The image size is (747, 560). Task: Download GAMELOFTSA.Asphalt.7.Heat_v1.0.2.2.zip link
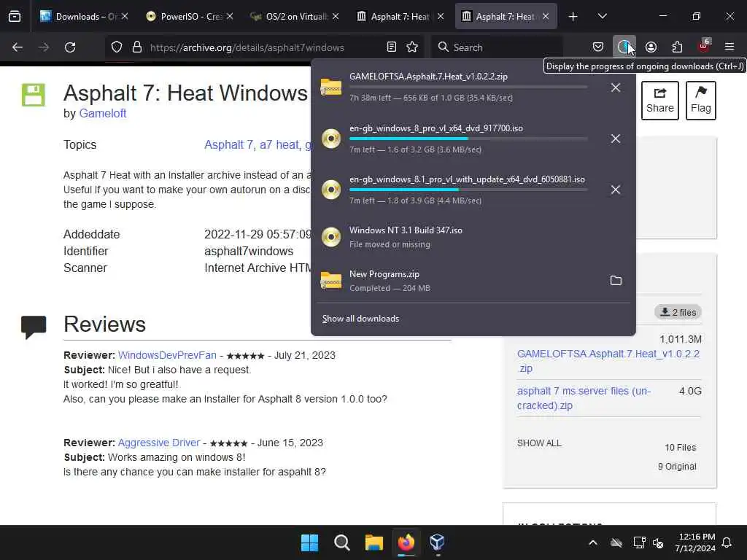click(608, 361)
